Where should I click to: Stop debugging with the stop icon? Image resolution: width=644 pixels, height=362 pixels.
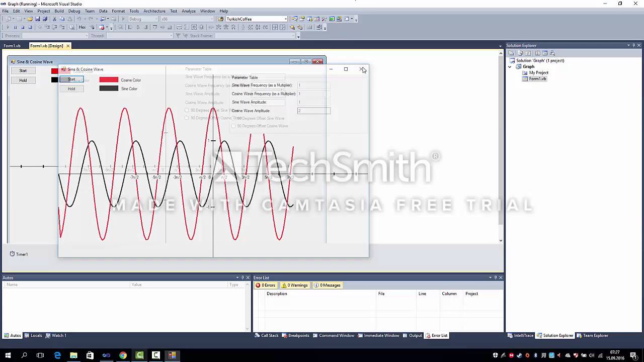23,27
